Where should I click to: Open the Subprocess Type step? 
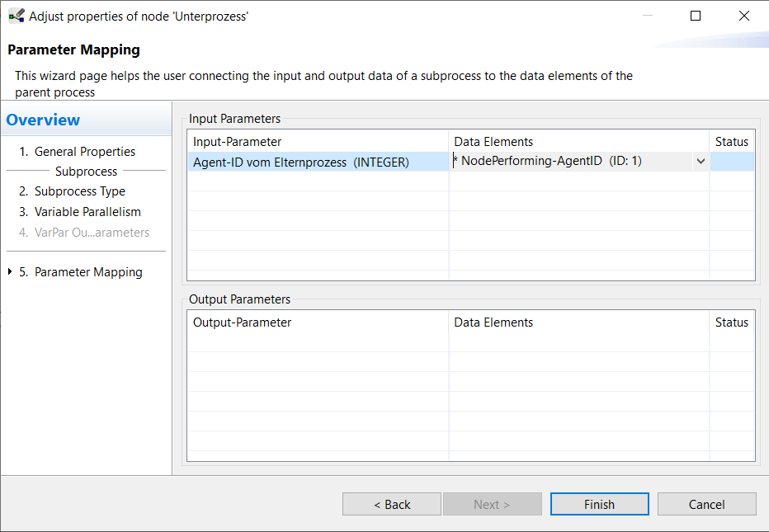point(79,191)
